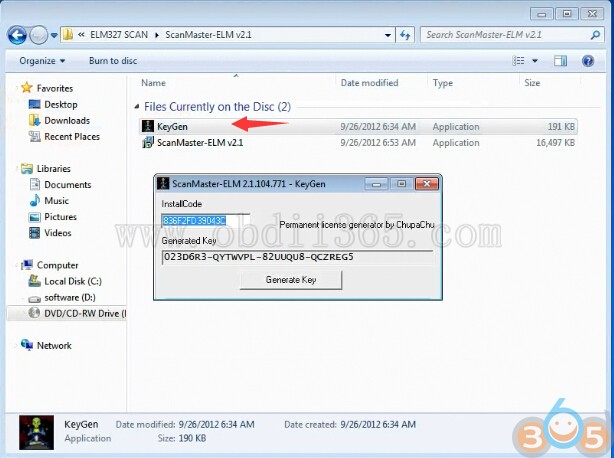Screen dimensions: 614x458
Task: Open the Documents library
Action: click(x=68, y=184)
